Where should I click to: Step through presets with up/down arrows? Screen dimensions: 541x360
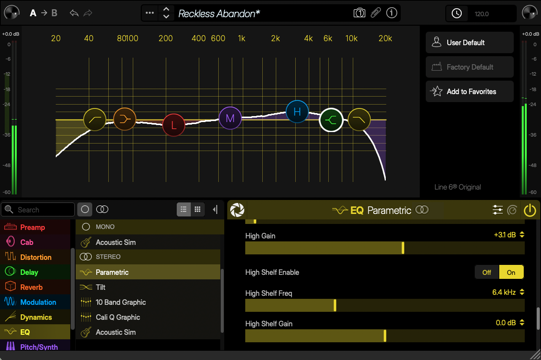click(x=166, y=13)
